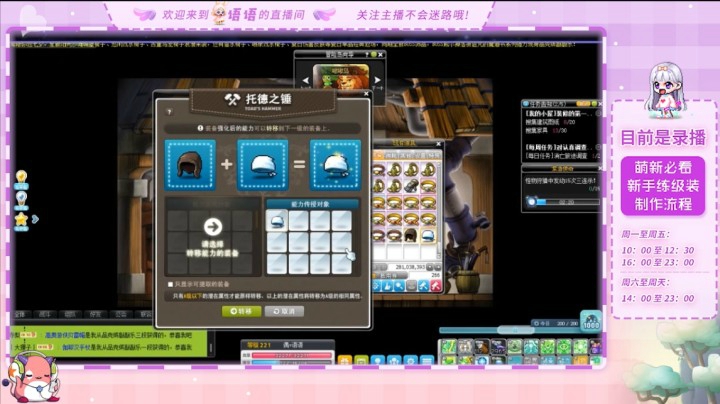Select the third chat tab
Image resolution: width=720 pixels, height=404 pixels.
tap(70, 314)
